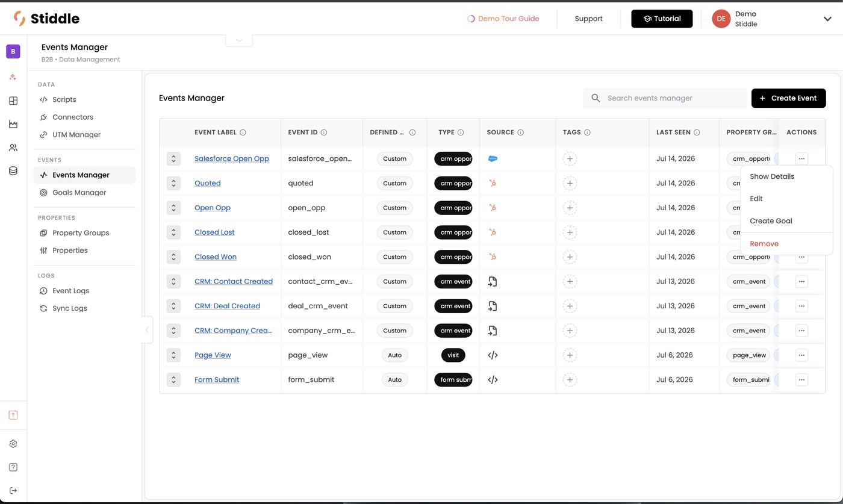
Task: Add a tag to Page View event
Action: (570, 355)
